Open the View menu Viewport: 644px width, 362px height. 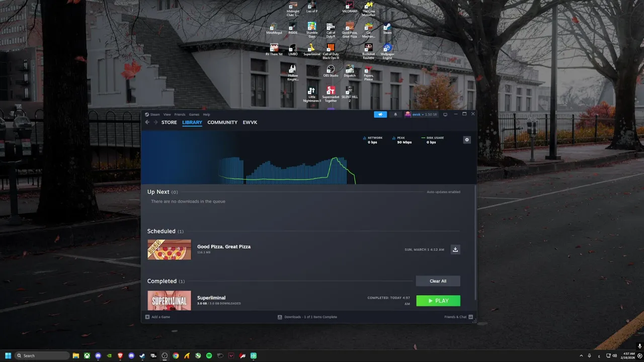click(167, 115)
